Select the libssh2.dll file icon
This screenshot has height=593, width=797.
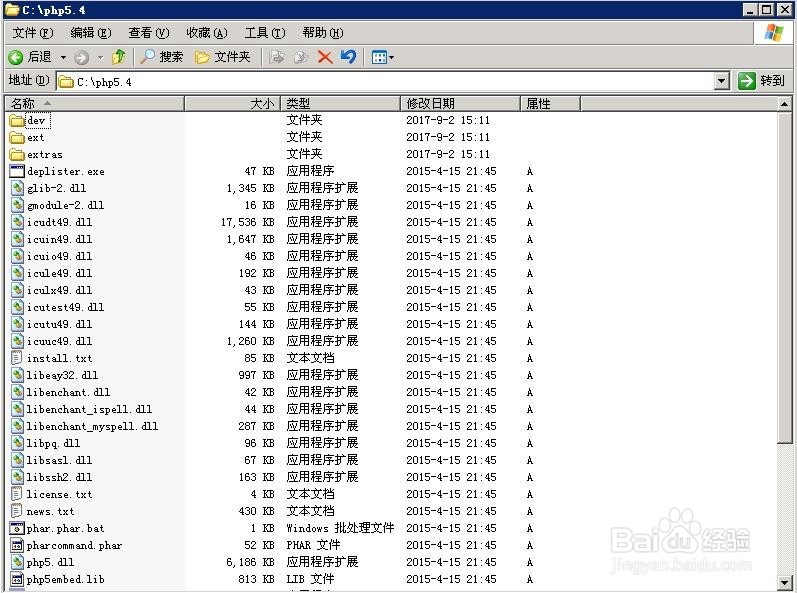tap(17, 477)
